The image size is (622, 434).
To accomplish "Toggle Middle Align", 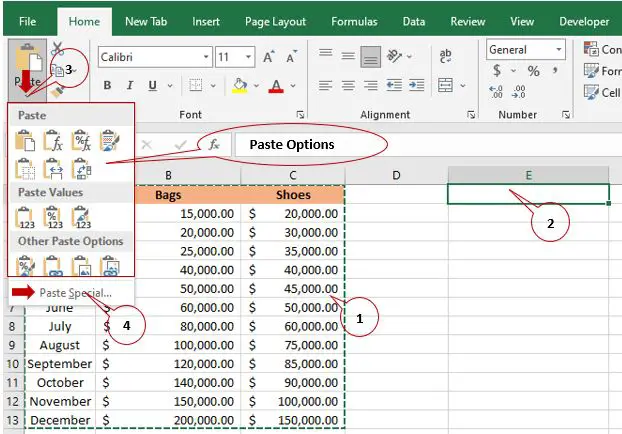I will [348, 56].
